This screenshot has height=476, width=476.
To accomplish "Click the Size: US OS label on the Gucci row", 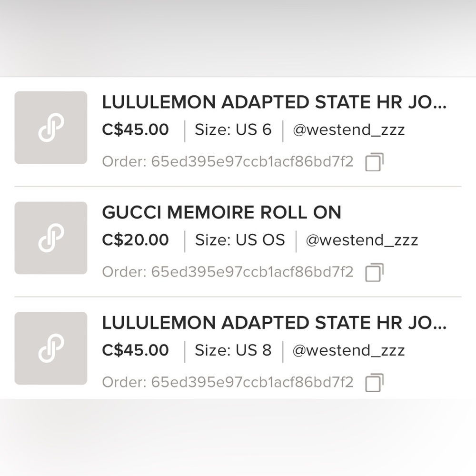I will [x=240, y=240].
